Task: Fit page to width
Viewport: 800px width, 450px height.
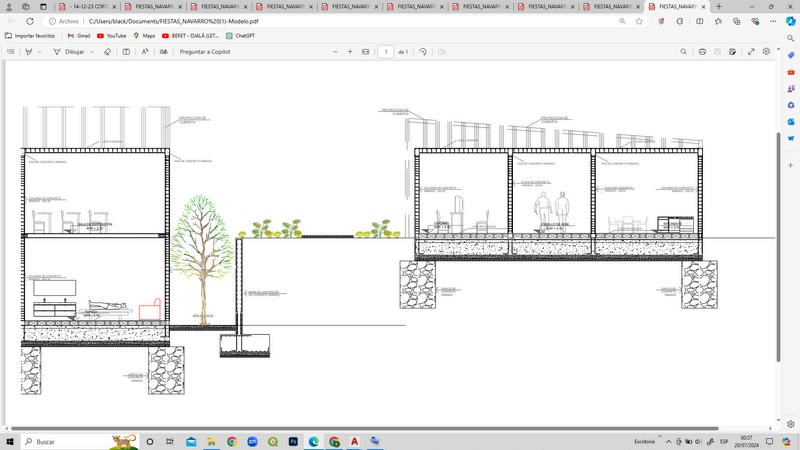Action: coord(365,52)
